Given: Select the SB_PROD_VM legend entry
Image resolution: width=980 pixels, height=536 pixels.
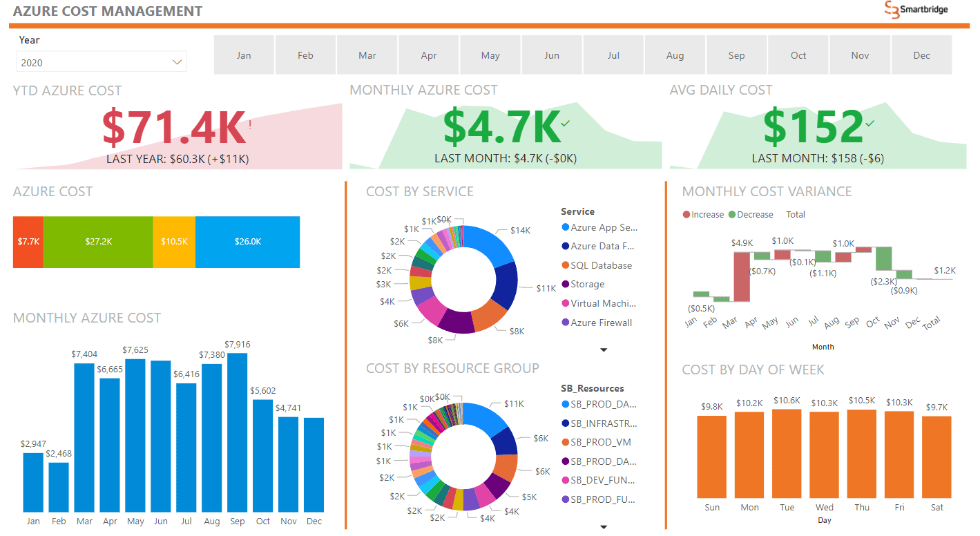Looking at the screenshot, I should (x=597, y=441).
